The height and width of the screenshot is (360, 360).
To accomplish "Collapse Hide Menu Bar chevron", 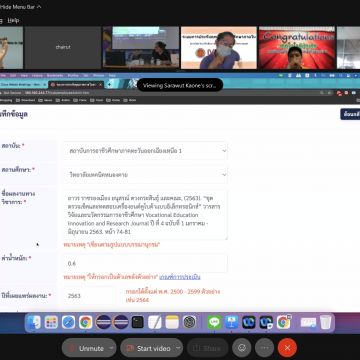I will (39, 7).
